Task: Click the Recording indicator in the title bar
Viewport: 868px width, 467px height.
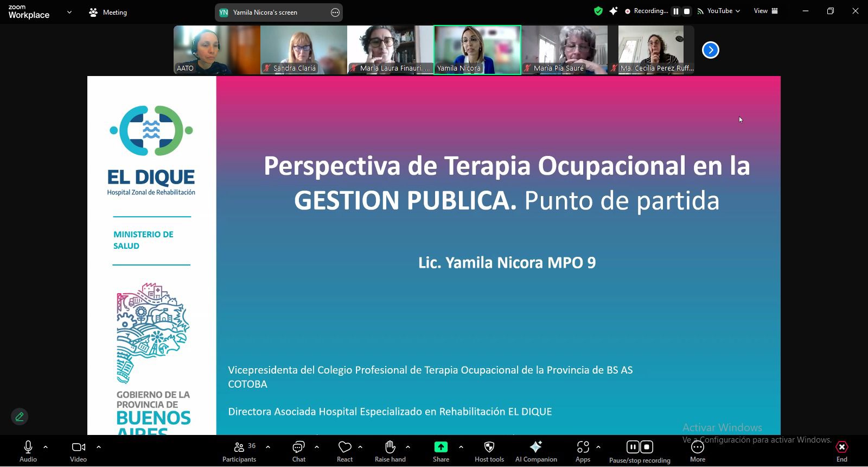Action: 646,11
